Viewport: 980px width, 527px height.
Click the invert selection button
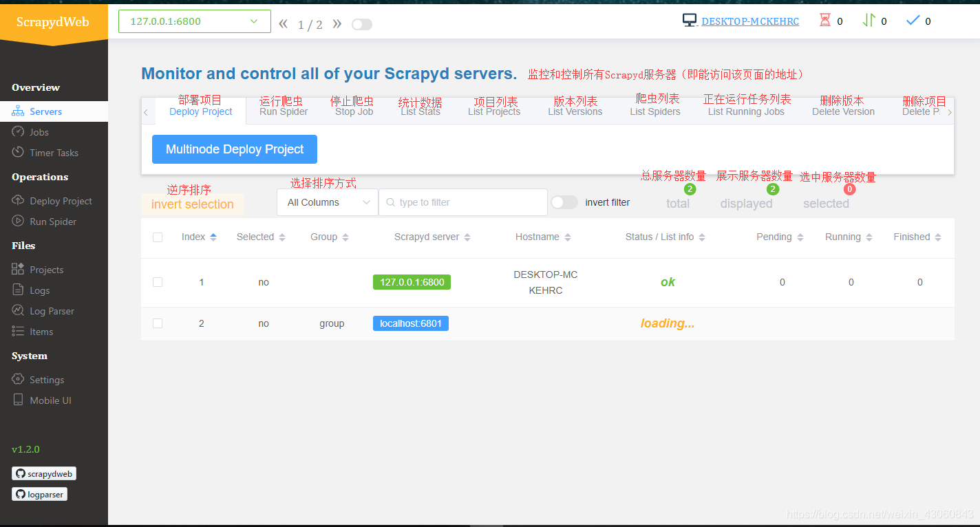click(193, 204)
